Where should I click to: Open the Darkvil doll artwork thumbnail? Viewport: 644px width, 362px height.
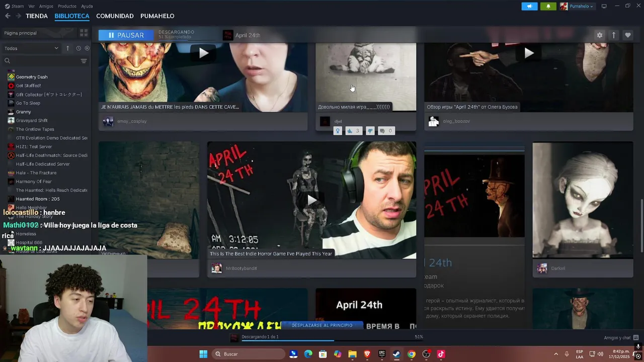pos(583,200)
